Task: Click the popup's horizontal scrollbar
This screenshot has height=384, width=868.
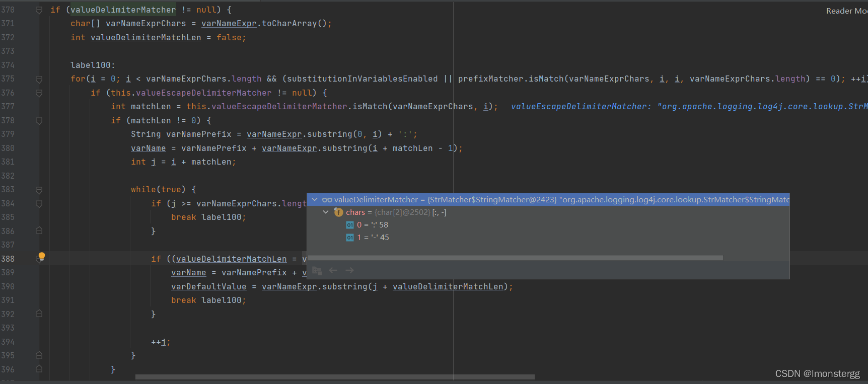Action: (x=515, y=258)
